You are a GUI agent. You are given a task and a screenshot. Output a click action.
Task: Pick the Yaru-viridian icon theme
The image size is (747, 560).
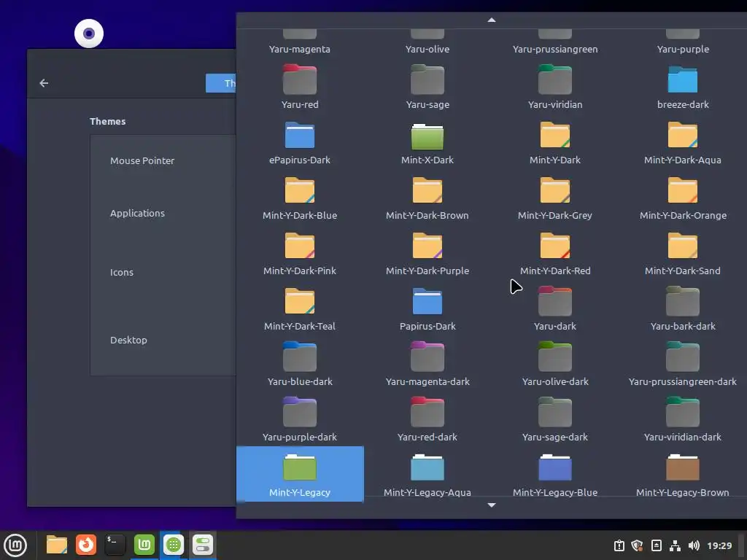pos(555,86)
